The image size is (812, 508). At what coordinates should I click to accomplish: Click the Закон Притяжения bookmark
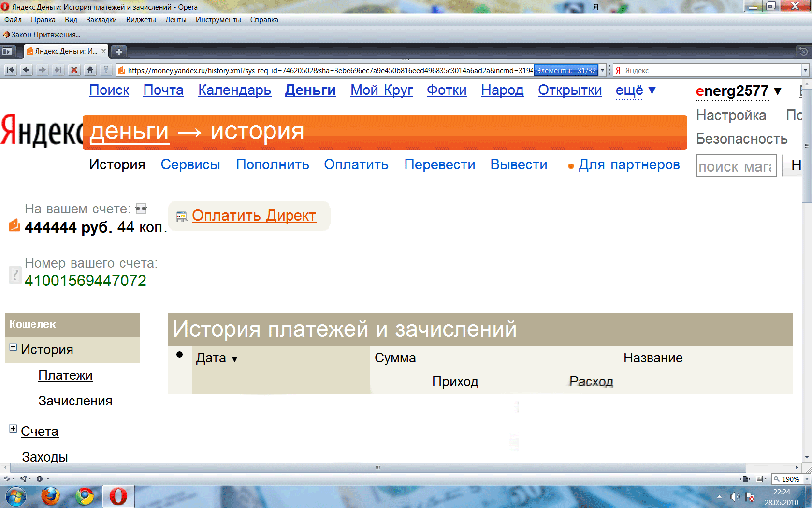(42, 35)
